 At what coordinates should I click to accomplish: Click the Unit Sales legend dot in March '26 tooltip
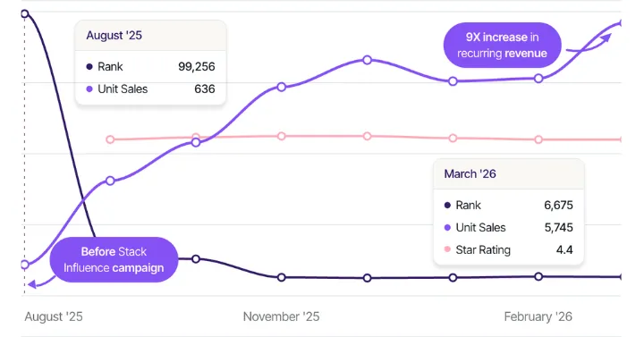click(x=447, y=228)
